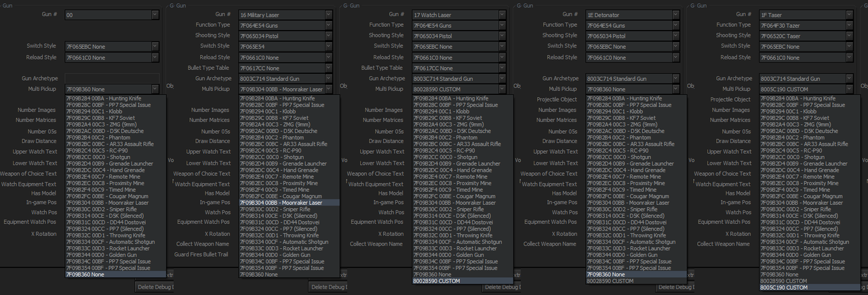Open the Gun # dropdown showing 16 Military Laser
The image size is (868, 295).
285,14
